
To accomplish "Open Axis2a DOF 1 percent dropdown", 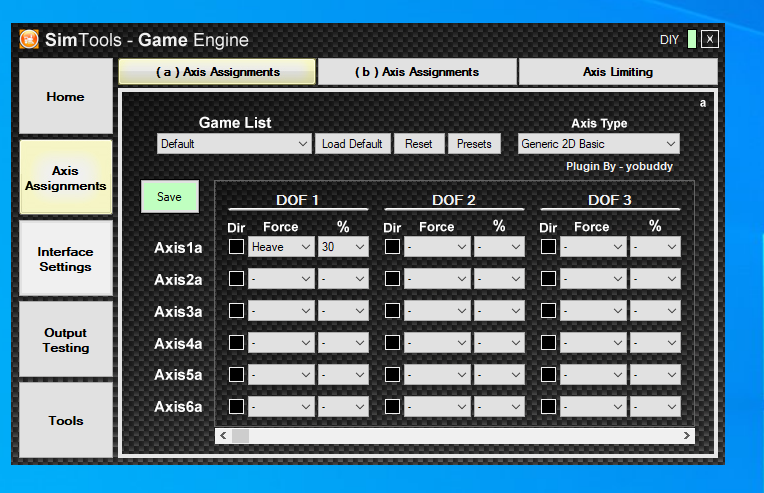I will tap(343, 279).
